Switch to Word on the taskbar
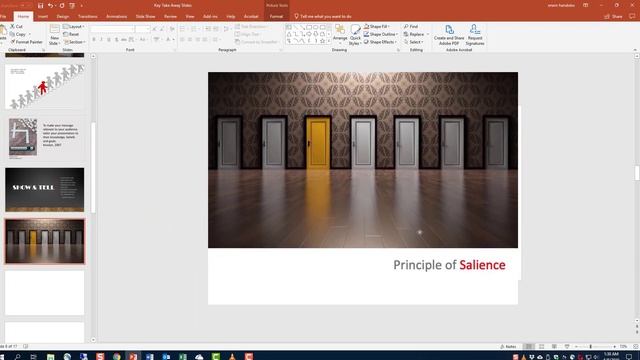640x360 pixels. pyautogui.click(x=150, y=356)
